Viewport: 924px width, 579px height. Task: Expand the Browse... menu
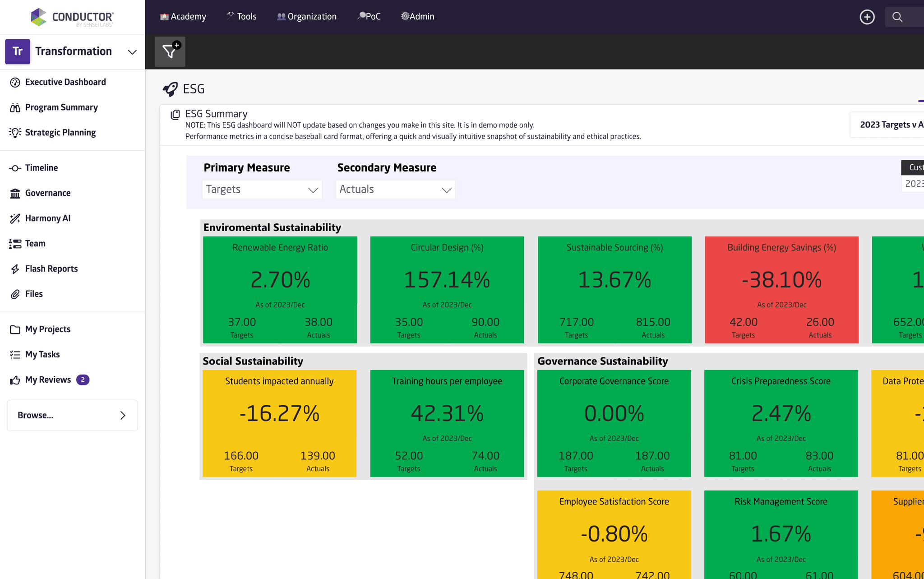pyautogui.click(x=72, y=415)
